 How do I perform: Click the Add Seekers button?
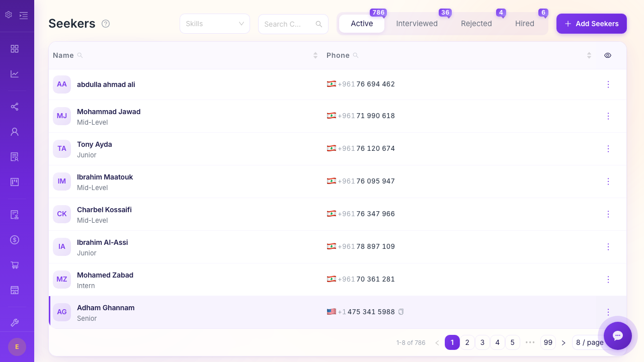pos(591,24)
